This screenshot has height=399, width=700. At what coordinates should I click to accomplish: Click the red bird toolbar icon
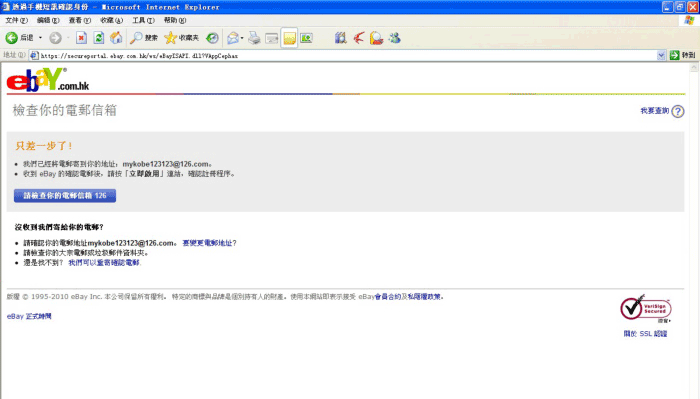[x=358, y=38]
